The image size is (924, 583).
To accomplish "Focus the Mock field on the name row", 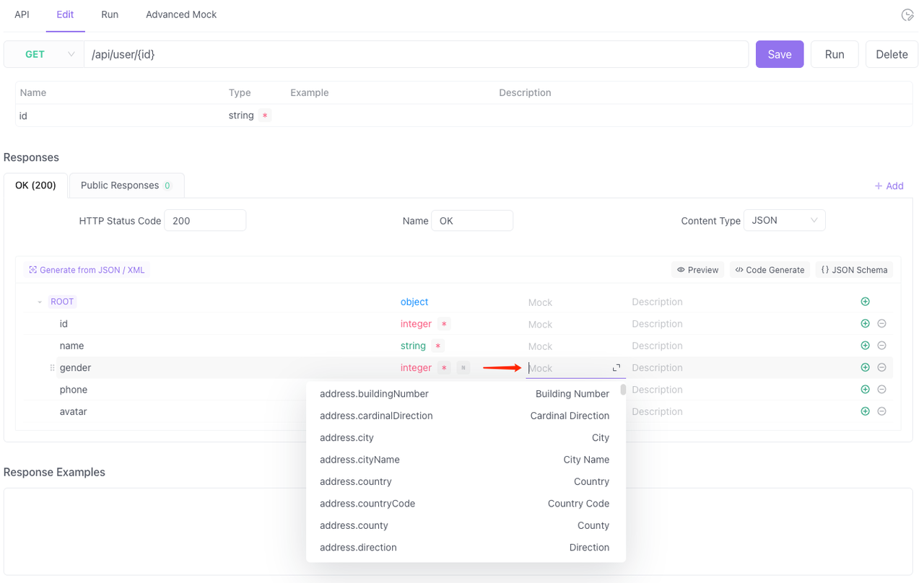I will (x=575, y=346).
